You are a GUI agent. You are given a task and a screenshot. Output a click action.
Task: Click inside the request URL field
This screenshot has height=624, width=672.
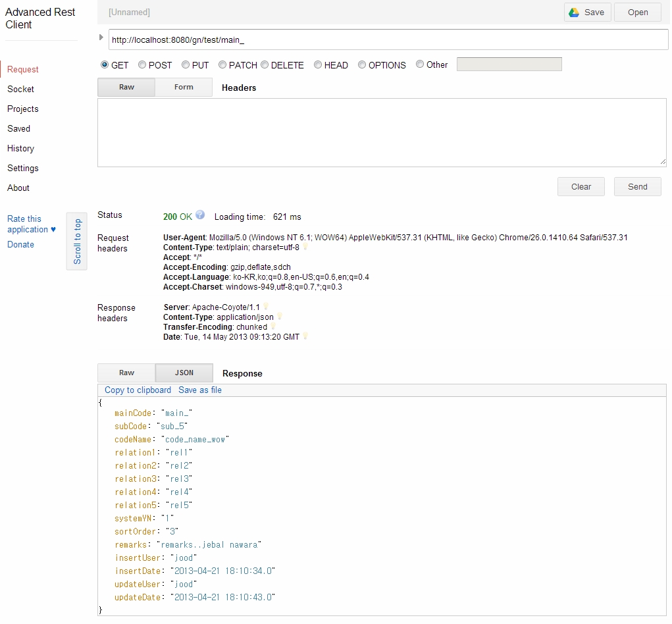[387, 40]
